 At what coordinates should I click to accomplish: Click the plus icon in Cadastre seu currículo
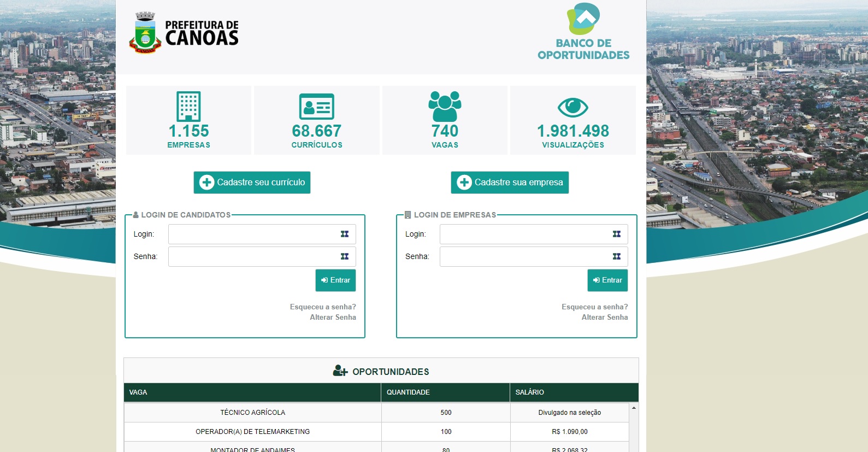click(x=206, y=183)
